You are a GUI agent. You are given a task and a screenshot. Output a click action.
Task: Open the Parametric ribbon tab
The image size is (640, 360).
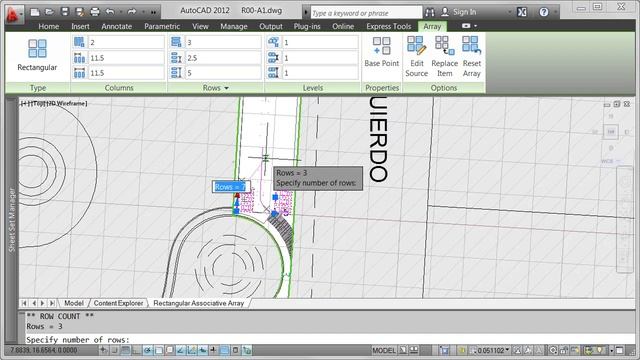[x=162, y=26]
